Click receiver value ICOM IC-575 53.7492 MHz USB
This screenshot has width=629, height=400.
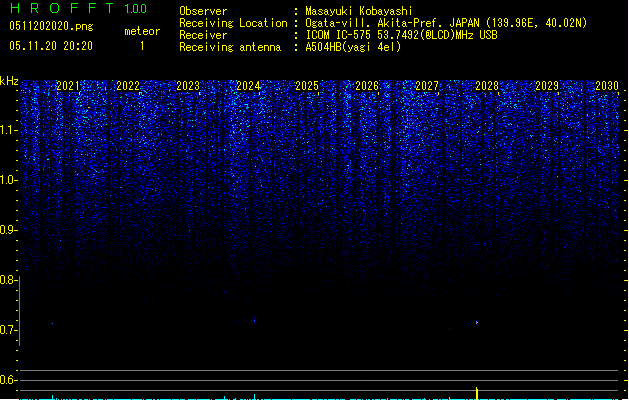tap(401, 35)
